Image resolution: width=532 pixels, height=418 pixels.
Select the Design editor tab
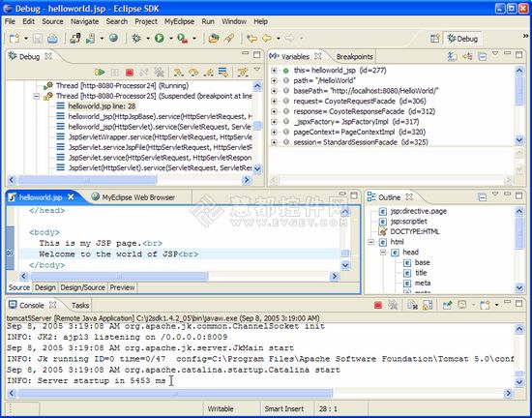click(x=45, y=287)
